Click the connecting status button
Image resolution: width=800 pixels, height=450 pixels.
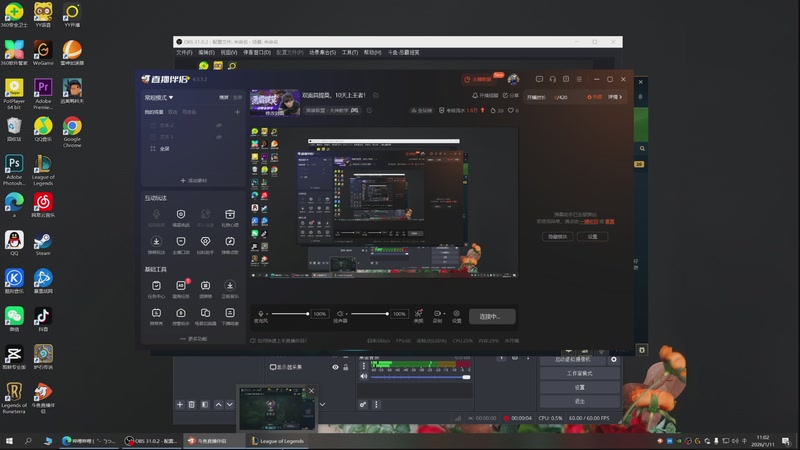pyautogui.click(x=492, y=316)
